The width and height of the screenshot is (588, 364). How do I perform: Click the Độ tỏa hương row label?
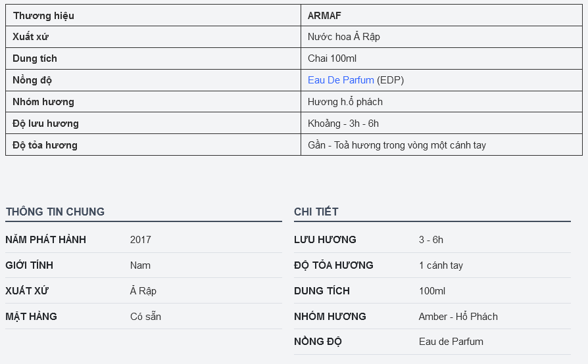point(45,145)
